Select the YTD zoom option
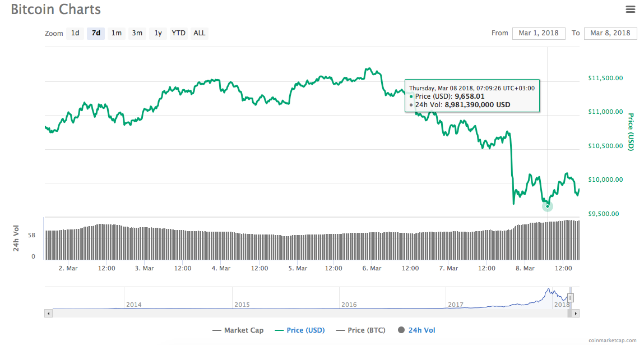644x345 pixels. click(x=179, y=33)
